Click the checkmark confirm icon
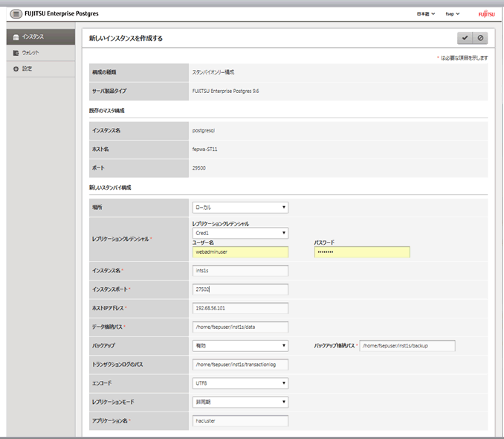This screenshot has width=504, height=439. coord(465,38)
